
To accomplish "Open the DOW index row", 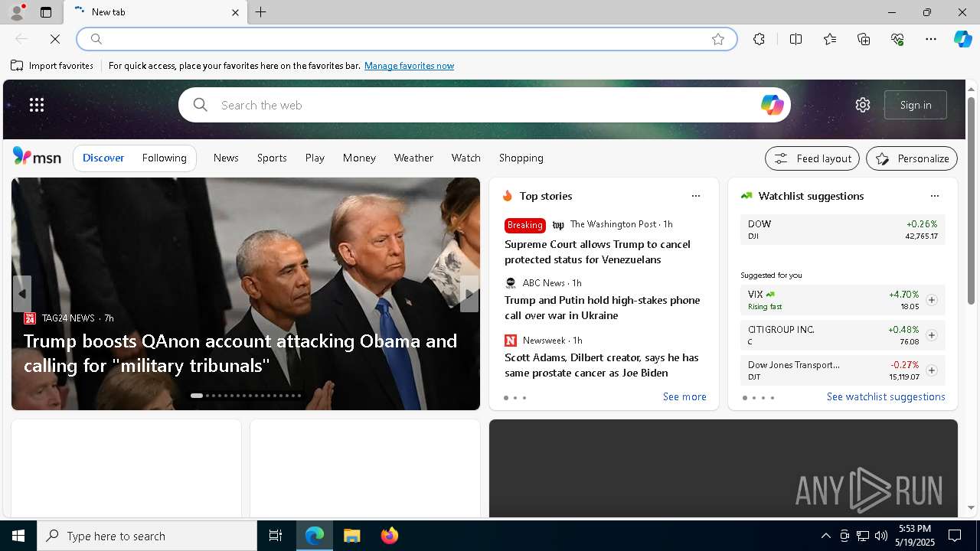I will pyautogui.click(x=843, y=230).
